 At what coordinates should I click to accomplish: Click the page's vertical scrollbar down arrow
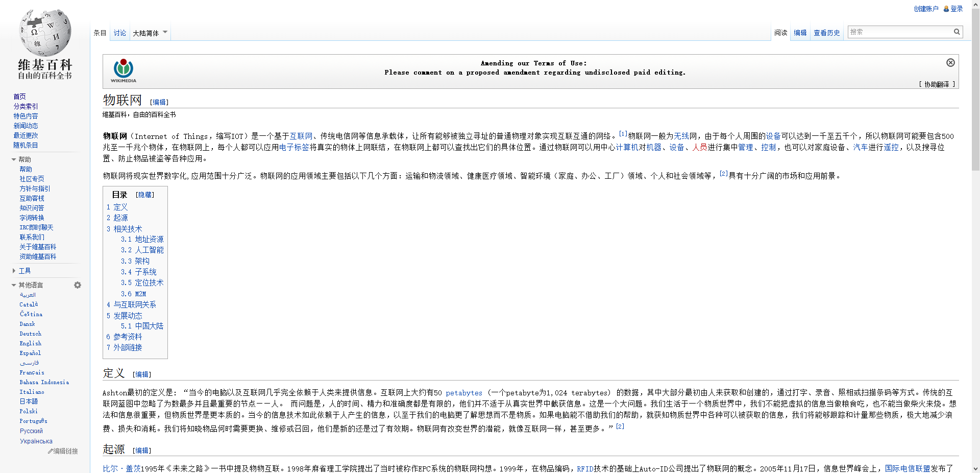(x=975, y=468)
